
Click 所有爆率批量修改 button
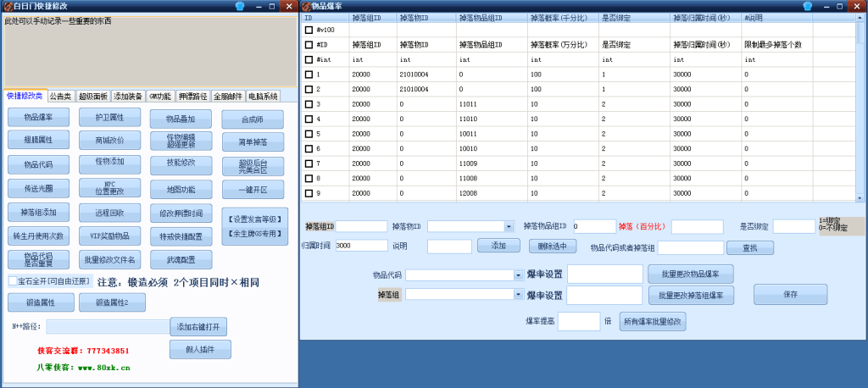point(653,322)
